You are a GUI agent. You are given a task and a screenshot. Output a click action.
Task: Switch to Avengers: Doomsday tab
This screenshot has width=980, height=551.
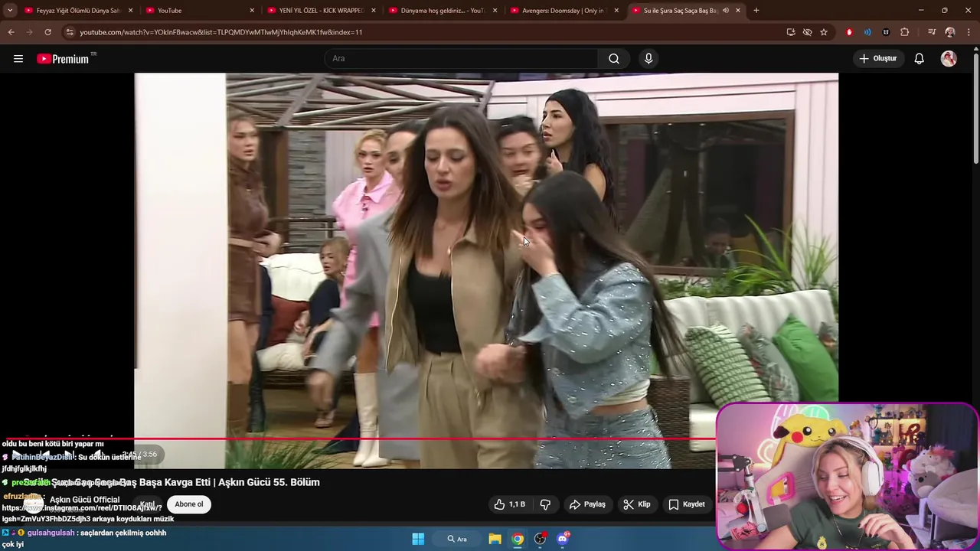tap(565, 11)
